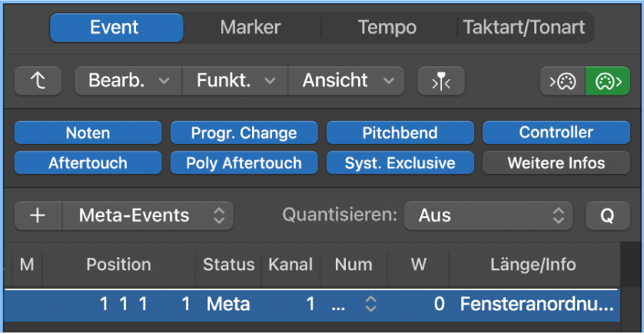Expand the Quantisieren Aus dropdown

pyautogui.click(x=488, y=216)
